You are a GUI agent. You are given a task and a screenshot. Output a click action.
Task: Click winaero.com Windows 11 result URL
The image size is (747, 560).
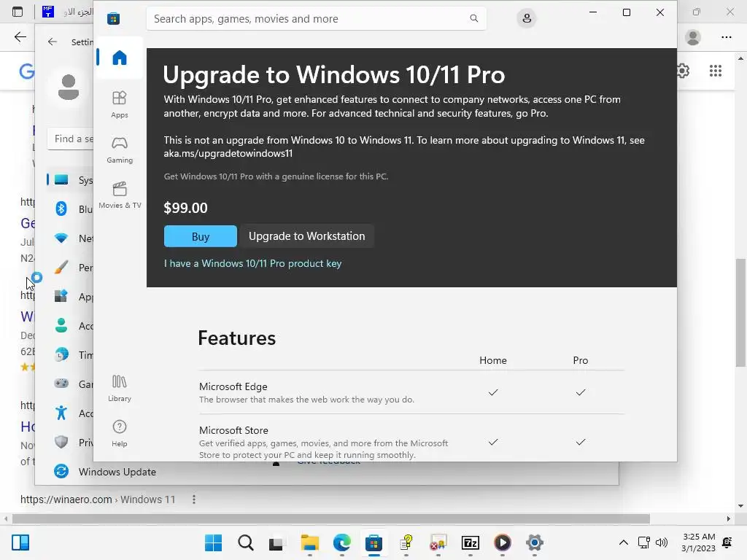(x=98, y=499)
